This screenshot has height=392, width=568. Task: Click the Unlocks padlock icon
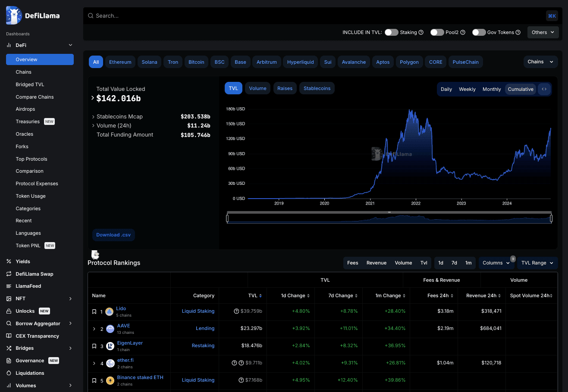9,311
